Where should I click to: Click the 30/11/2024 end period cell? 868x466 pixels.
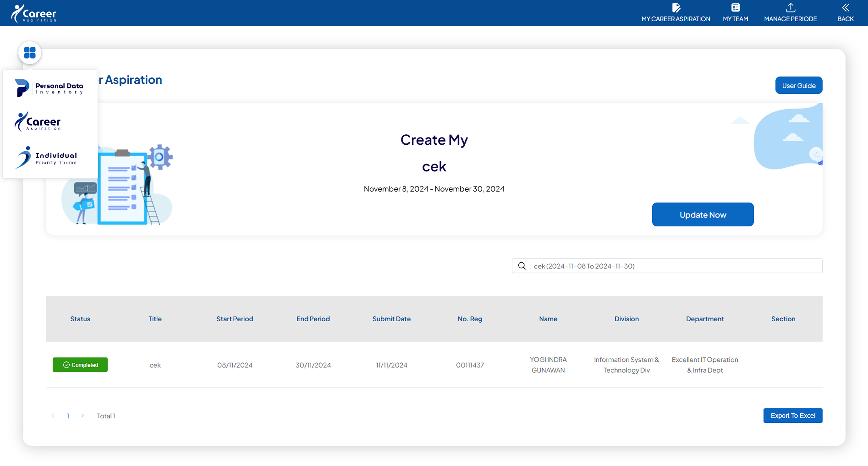(313, 365)
